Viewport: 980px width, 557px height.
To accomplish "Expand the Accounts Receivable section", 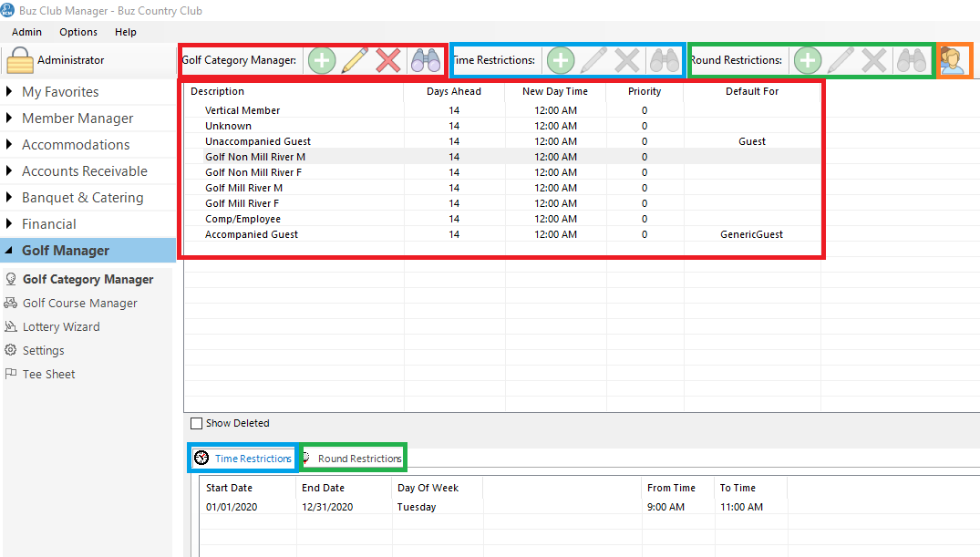I will tap(84, 171).
